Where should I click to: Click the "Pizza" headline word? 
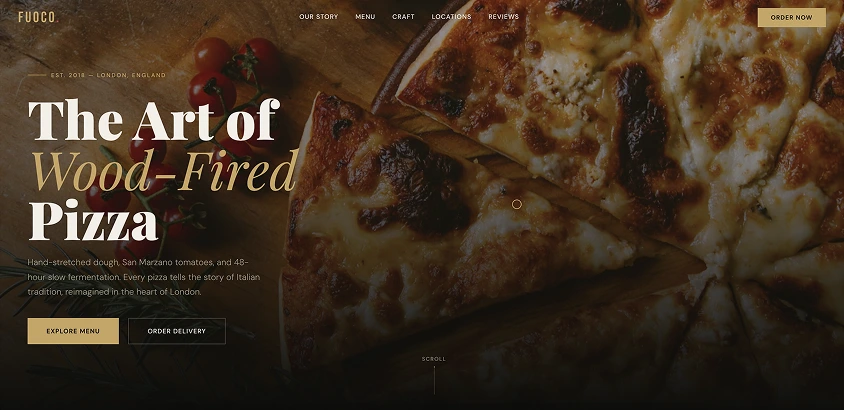tap(93, 221)
